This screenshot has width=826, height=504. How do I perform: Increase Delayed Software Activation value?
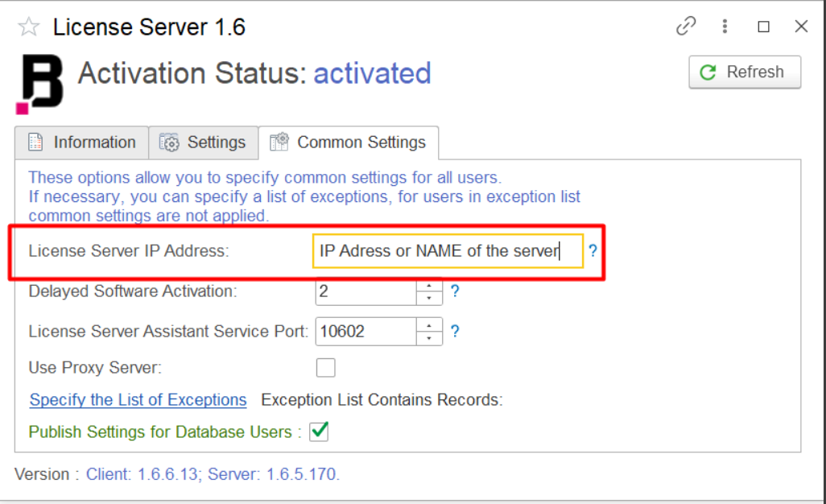click(x=429, y=285)
